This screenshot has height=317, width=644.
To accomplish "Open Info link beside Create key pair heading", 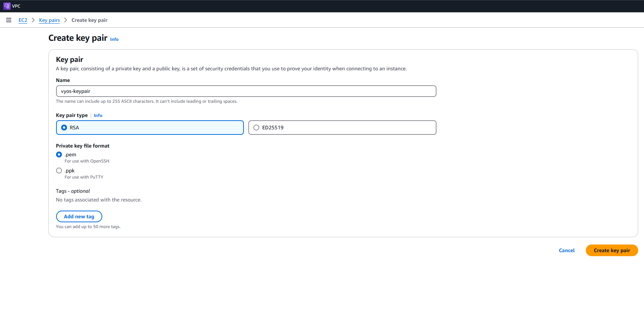I will click(x=114, y=39).
